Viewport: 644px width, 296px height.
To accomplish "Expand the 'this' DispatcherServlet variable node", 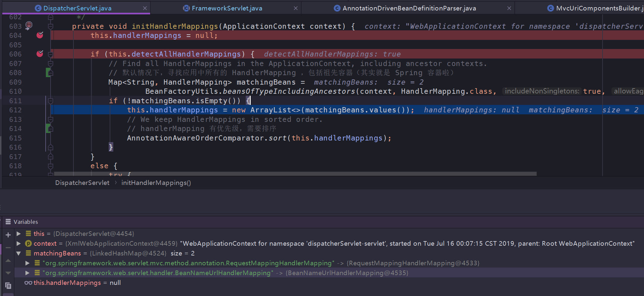I will tap(19, 234).
